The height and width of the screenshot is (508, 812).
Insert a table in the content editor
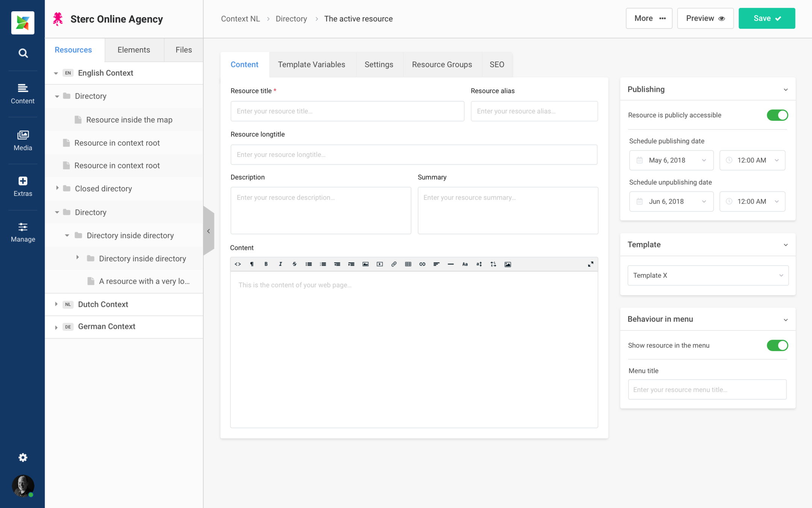[x=408, y=264]
